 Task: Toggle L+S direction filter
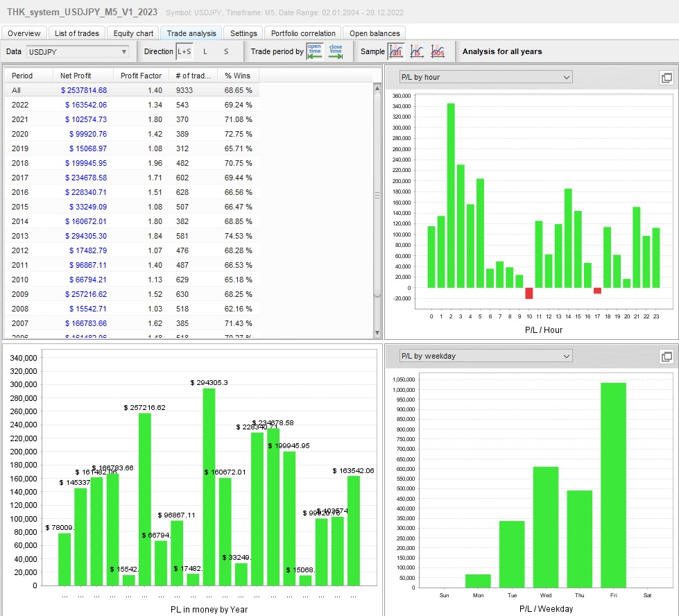(x=184, y=51)
